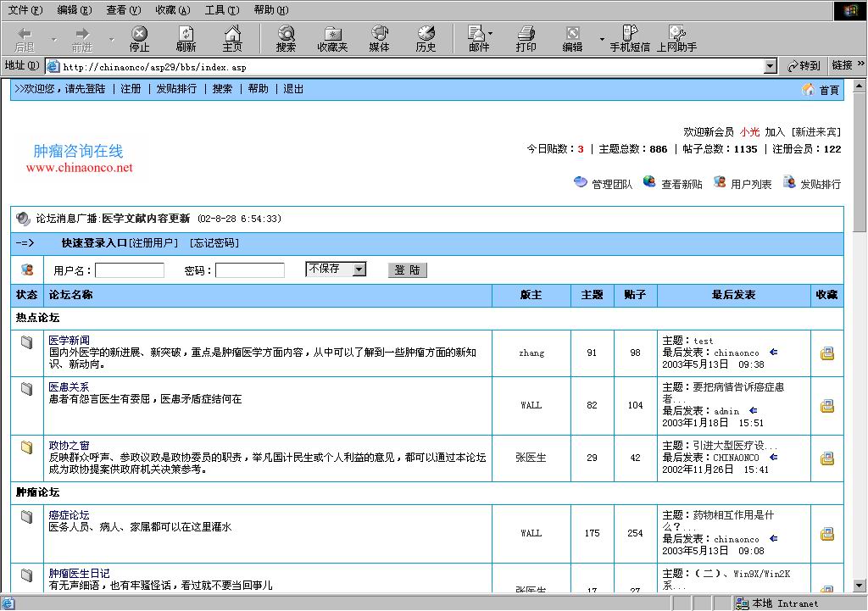Refresh the page with 刷新 icon
The height and width of the screenshot is (611, 868).
[186, 39]
